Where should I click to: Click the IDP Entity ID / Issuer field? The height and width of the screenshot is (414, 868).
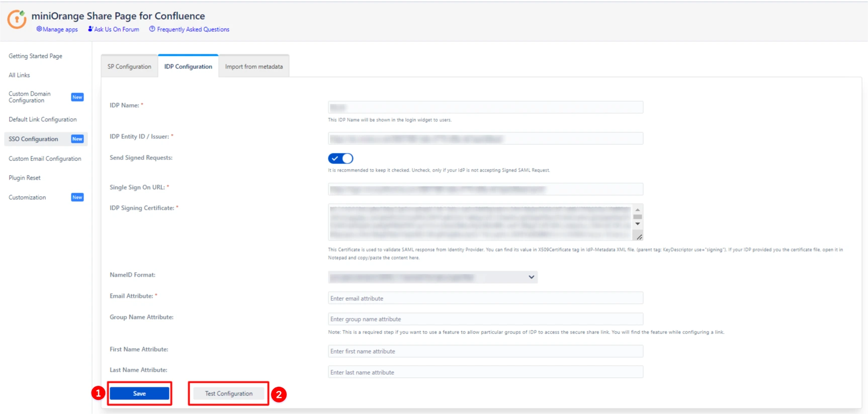[x=485, y=138]
